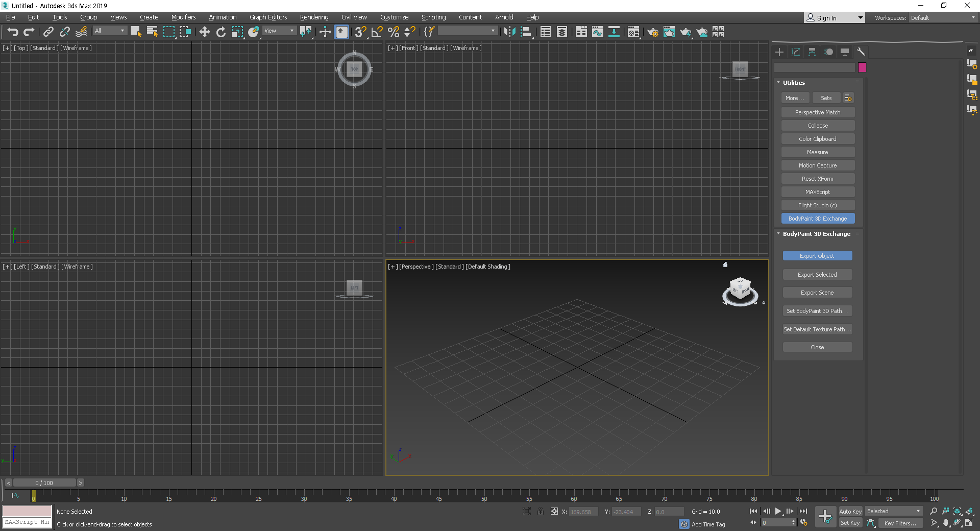Click the Redo arrow icon

coord(29,32)
